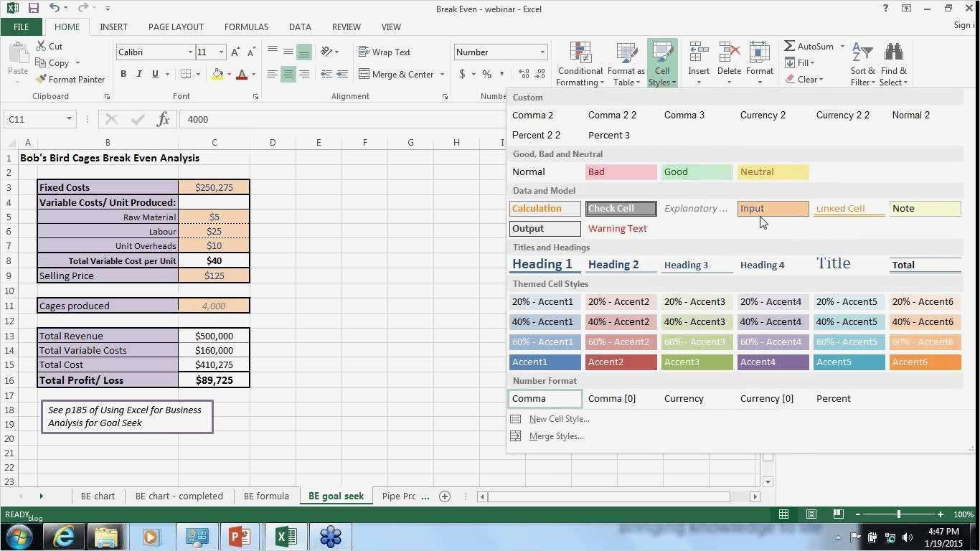Increase decimal places
Screen dimensions: 980x551
524,74
